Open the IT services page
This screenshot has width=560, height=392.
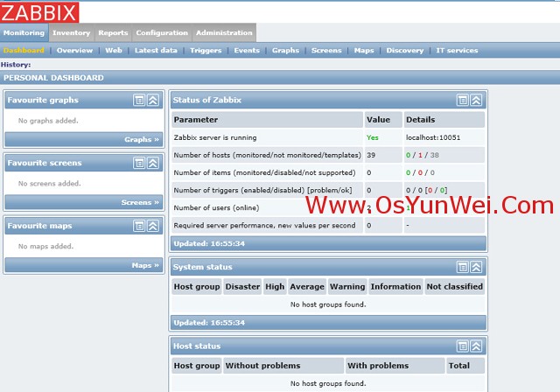click(x=457, y=51)
